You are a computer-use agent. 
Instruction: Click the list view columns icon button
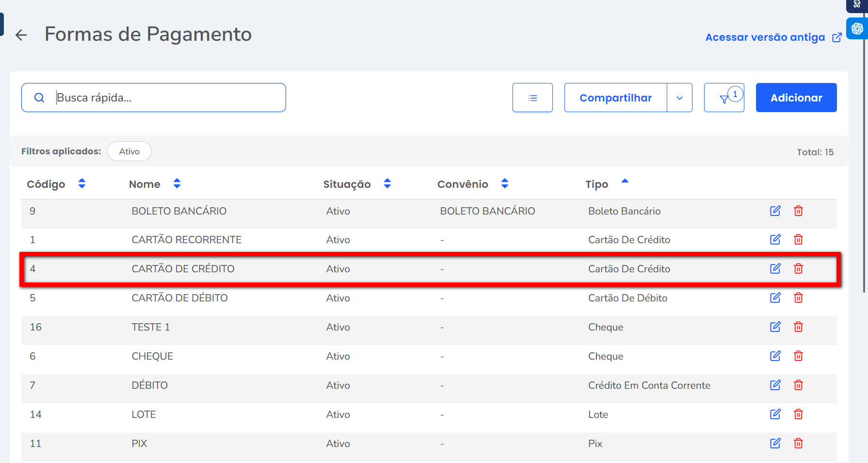532,98
